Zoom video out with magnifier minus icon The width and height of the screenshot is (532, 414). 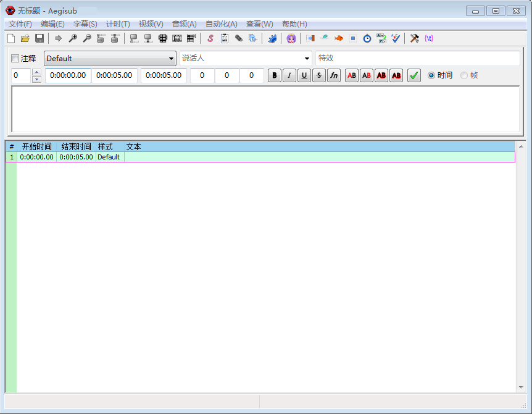coord(87,38)
